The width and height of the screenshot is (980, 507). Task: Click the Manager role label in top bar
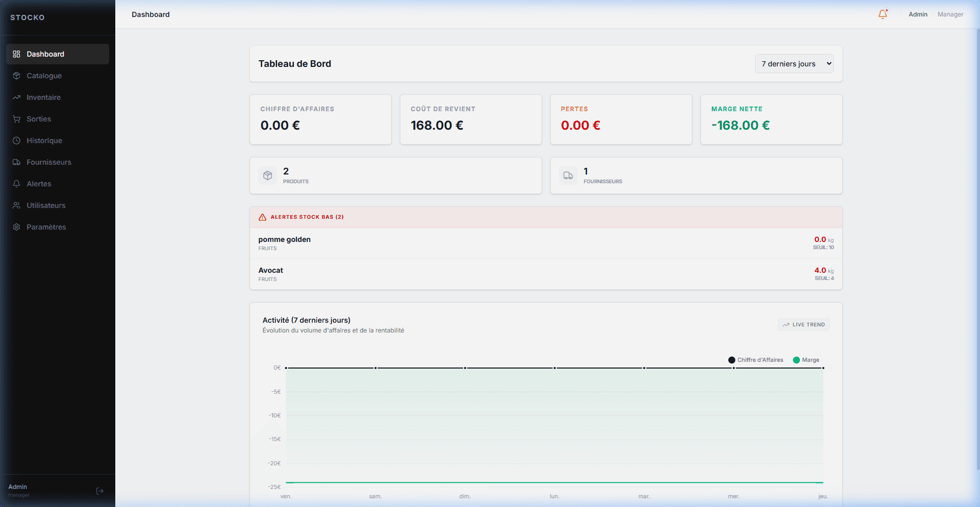(x=950, y=14)
